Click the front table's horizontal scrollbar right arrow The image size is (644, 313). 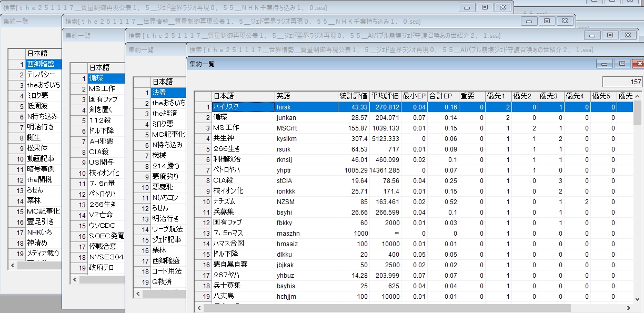[629, 308]
